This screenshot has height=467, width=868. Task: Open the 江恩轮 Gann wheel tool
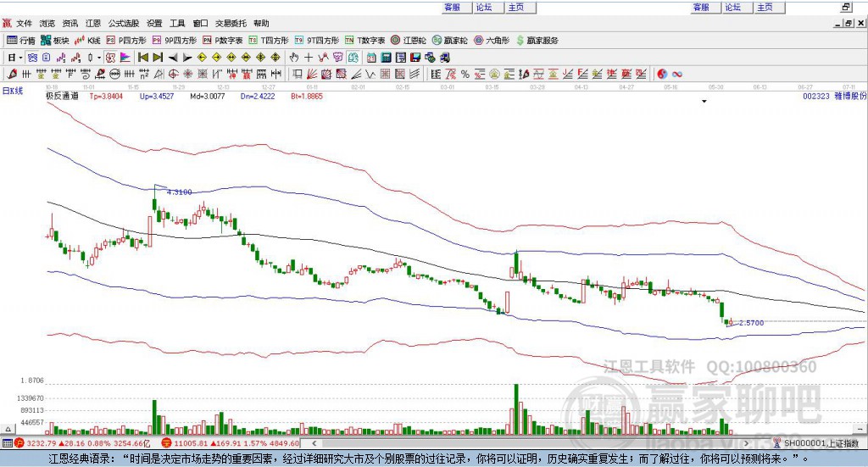pos(409,40)
